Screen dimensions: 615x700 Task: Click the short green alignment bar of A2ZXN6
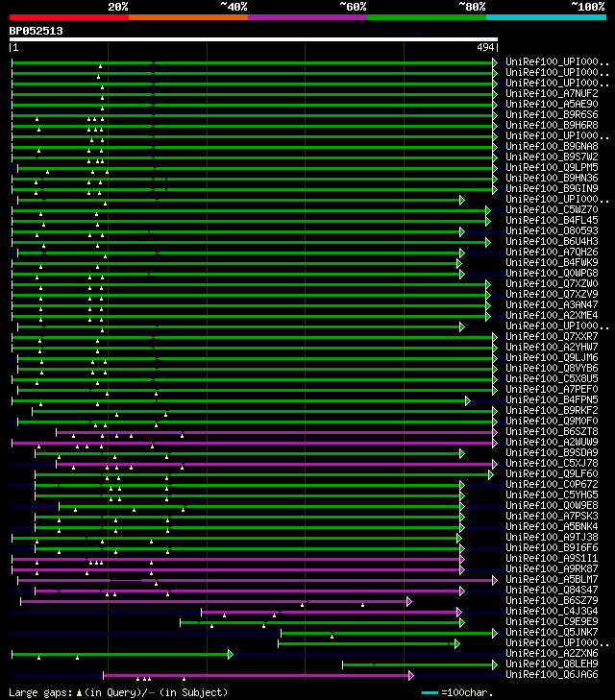120,655
